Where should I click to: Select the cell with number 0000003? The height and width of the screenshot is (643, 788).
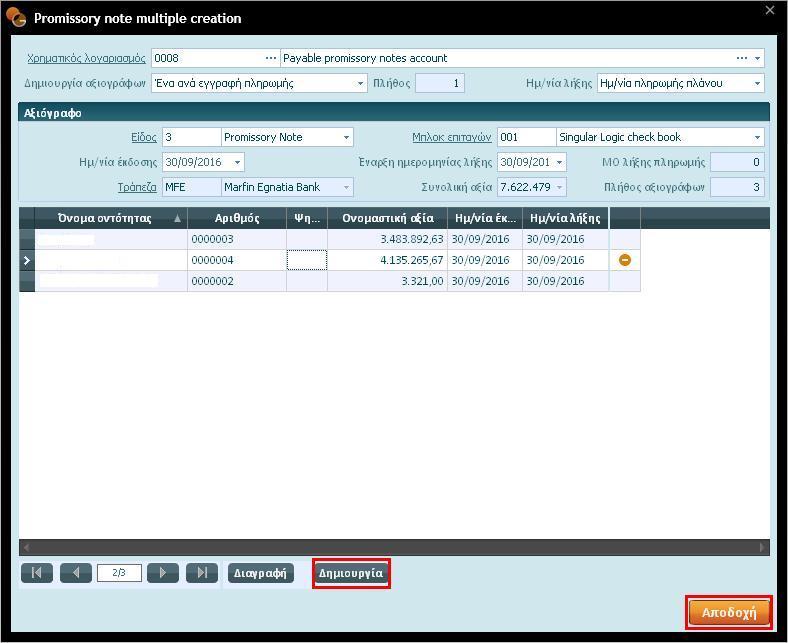point(237,239)
